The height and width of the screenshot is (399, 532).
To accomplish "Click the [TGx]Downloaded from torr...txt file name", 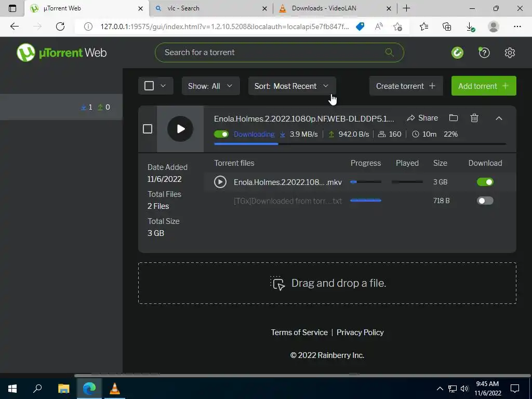I will [288, 201].
